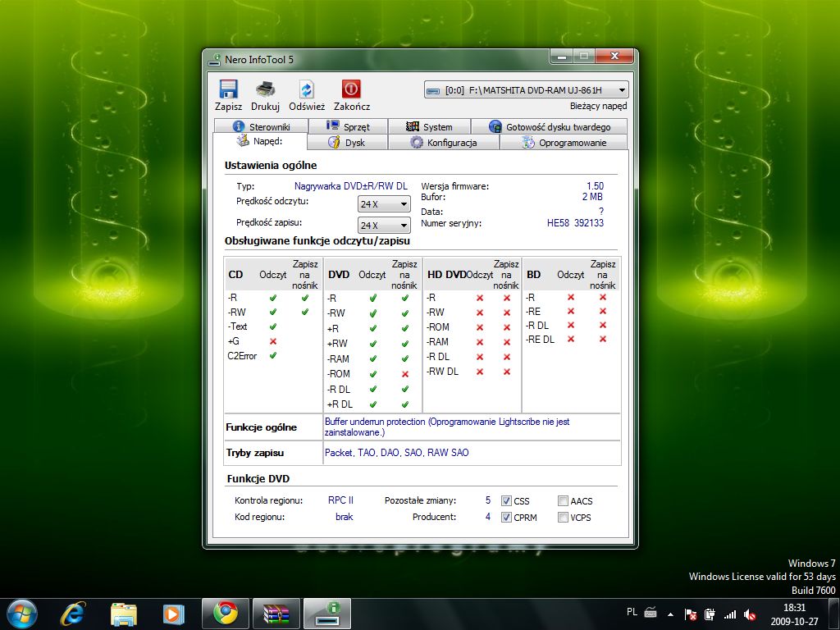Click the muted volume tray icon
The width and height of the screenshot is (840, 630).
click(750, 614)
